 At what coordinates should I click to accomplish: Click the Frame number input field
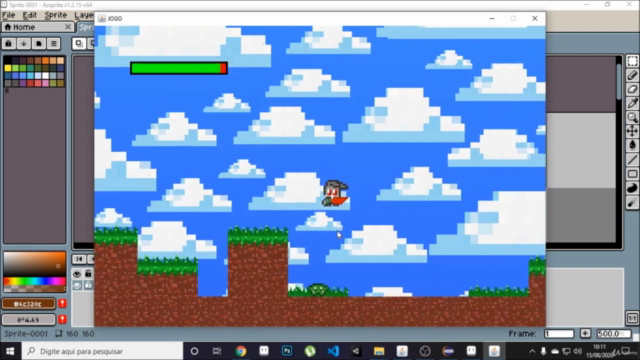[x=559, y=334]
